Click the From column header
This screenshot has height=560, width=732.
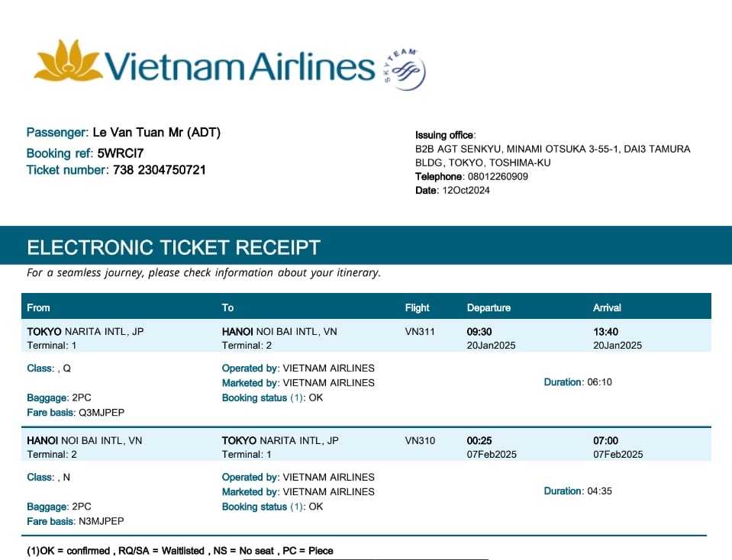point(38,307)
